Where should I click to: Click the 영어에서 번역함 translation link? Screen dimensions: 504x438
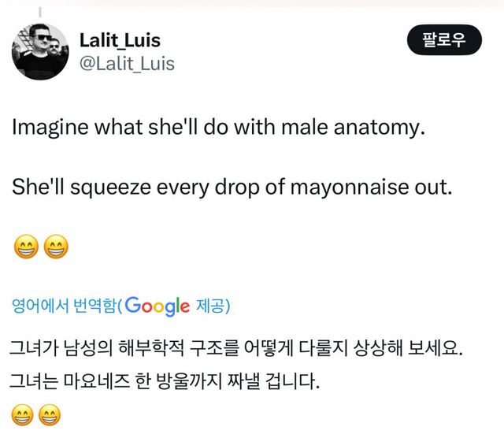coord(65,306)
